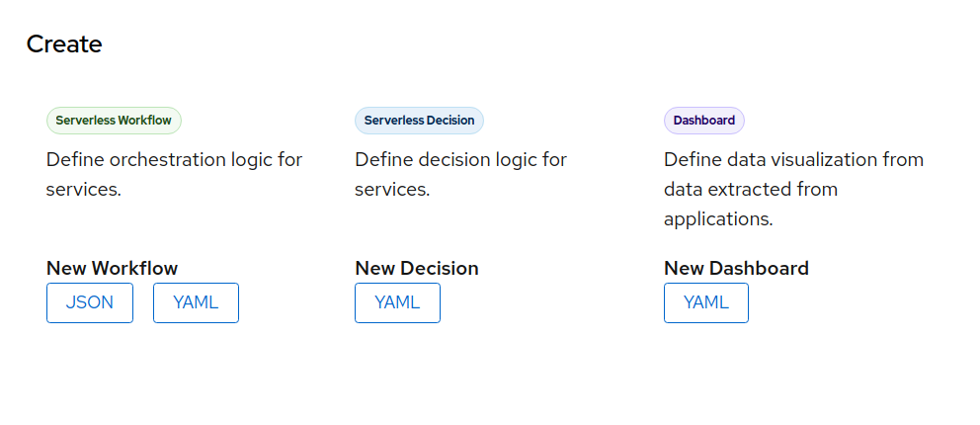Click the word 'applications.' in the Dashboard description

[717, 218]
